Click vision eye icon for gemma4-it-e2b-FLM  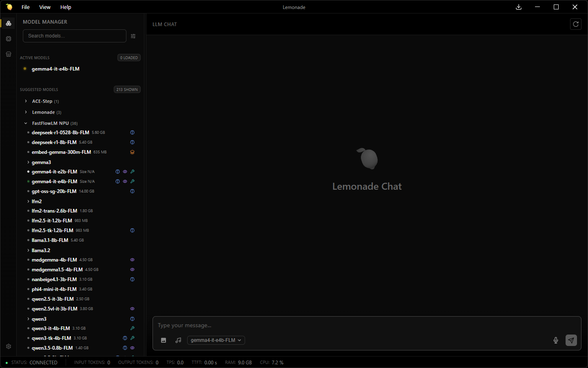[x=125, y=172]
